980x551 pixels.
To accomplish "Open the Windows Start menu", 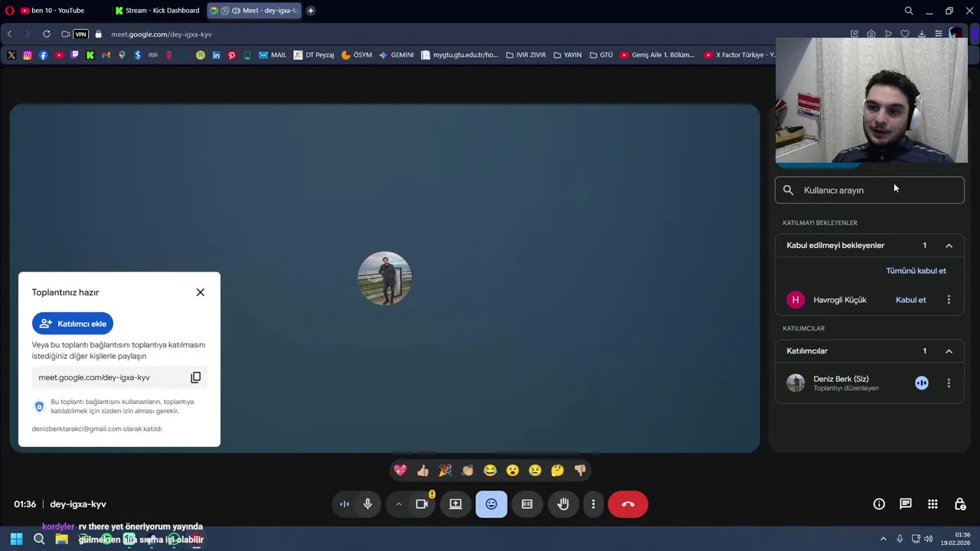I will (x=16, y=540).
